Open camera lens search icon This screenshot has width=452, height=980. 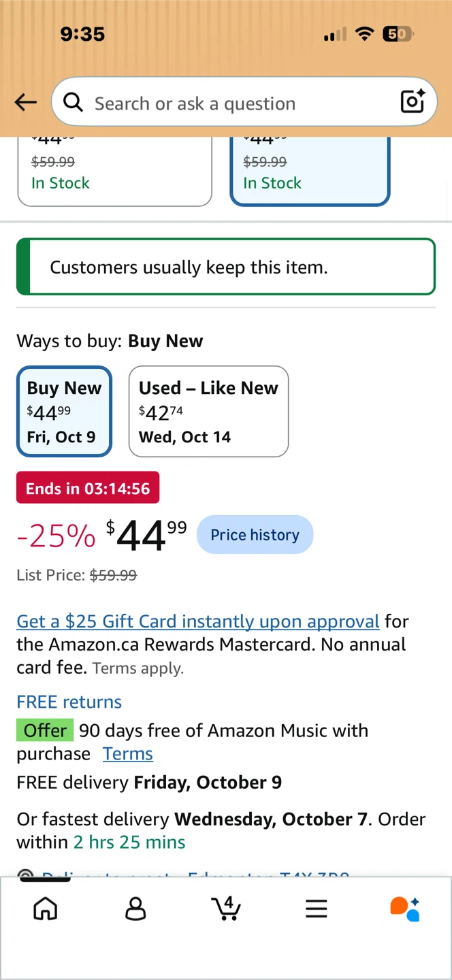pyautogui.click(x=413, y=101)
